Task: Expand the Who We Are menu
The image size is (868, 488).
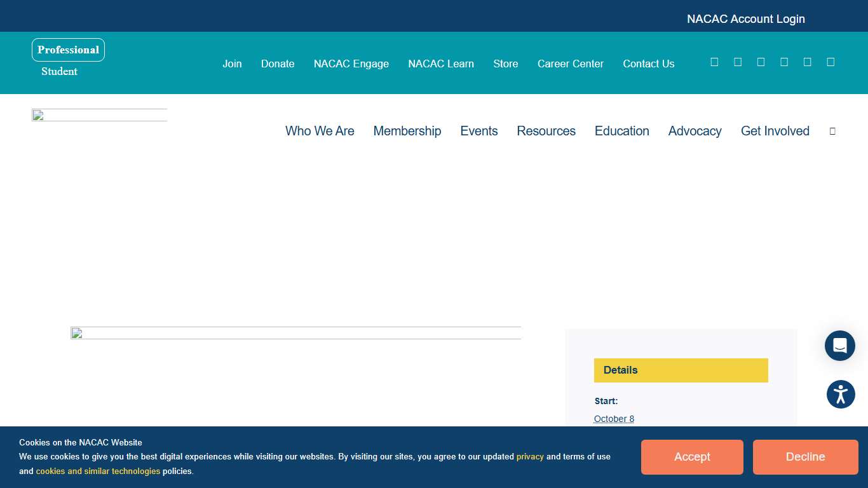Action: 320,131
